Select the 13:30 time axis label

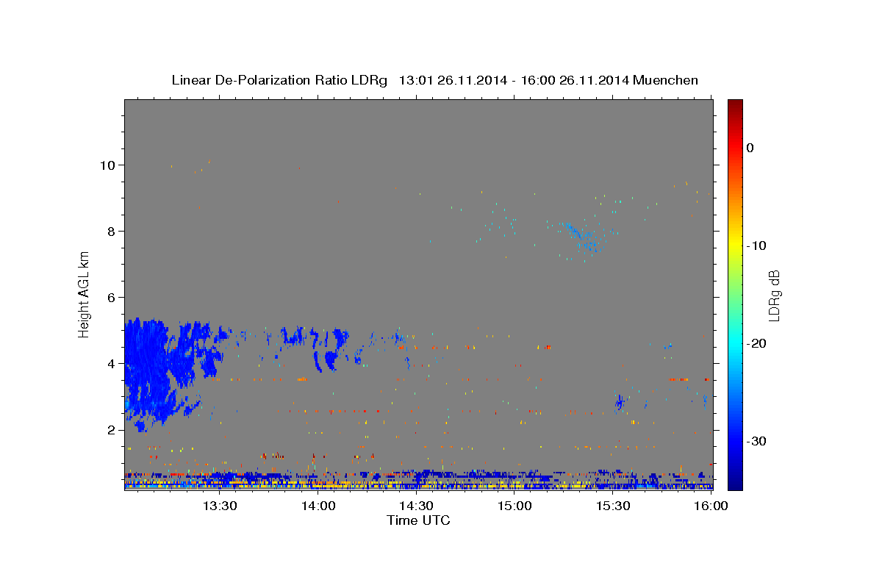(x=219, y=506)
